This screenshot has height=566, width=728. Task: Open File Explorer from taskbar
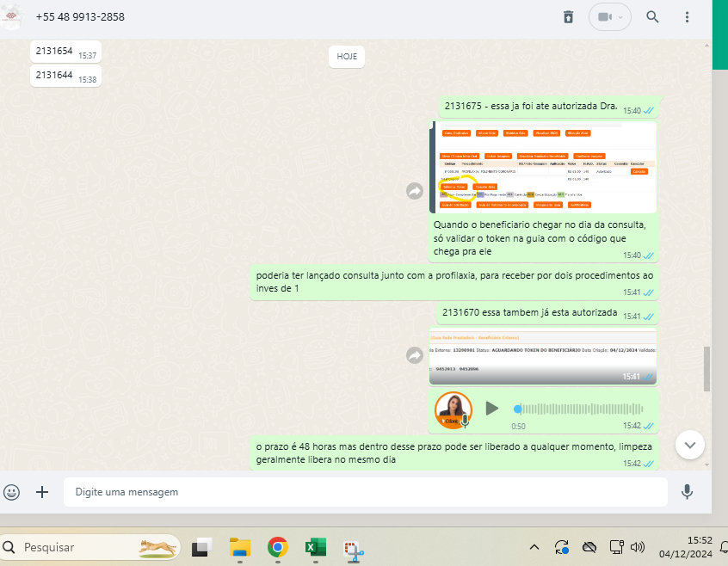pyautogui.click(x=240, y=547)
